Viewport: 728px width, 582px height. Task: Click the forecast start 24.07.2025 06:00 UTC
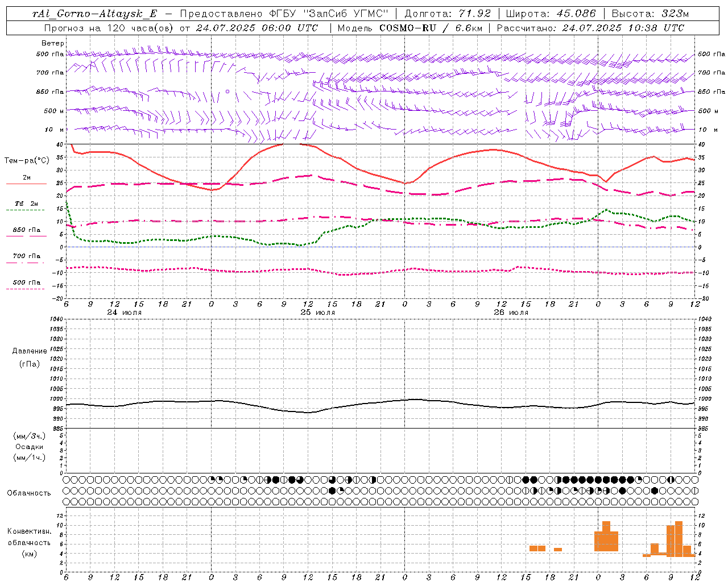[x=257, y=28]
